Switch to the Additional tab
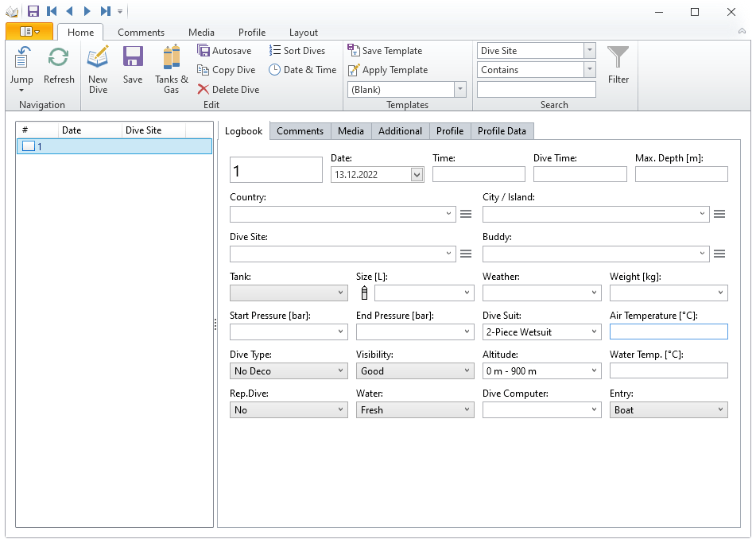 click(400, 131)
